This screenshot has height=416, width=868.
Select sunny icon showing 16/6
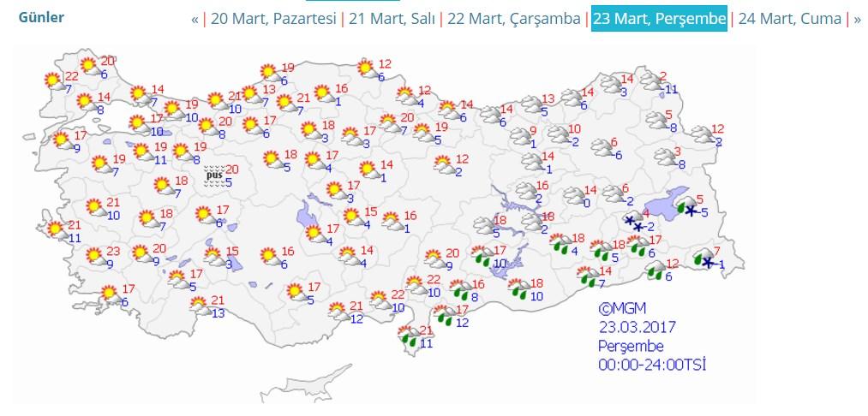pos(271,257)
